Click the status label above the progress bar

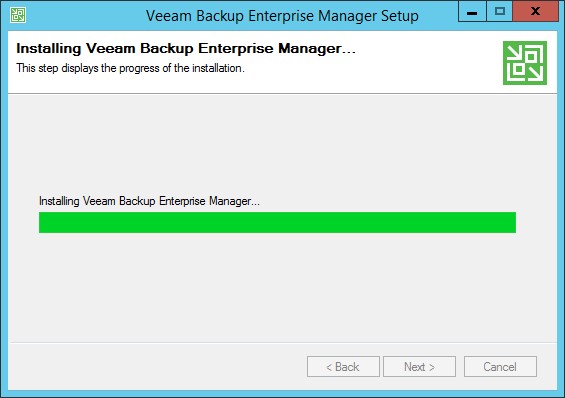coord(149,201)
